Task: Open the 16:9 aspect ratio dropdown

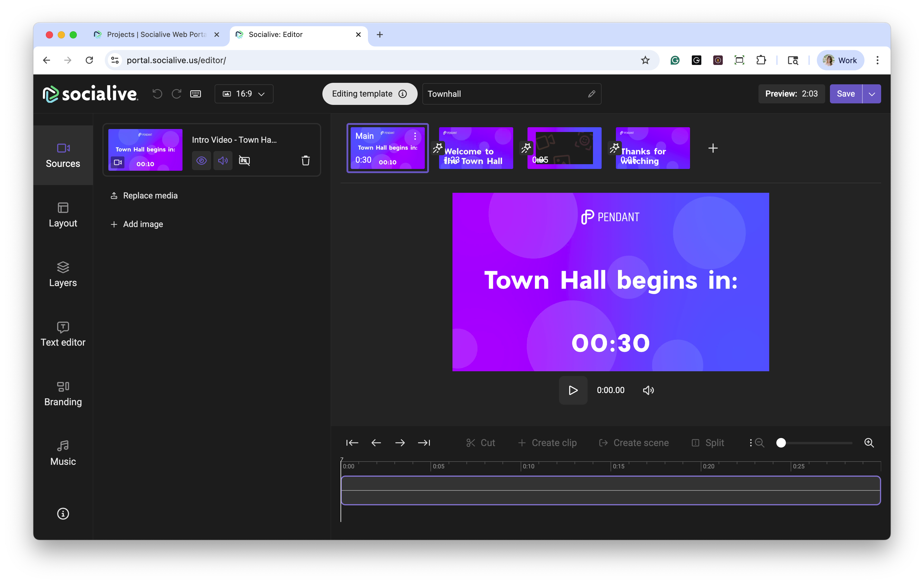Action: coord(244,94)
